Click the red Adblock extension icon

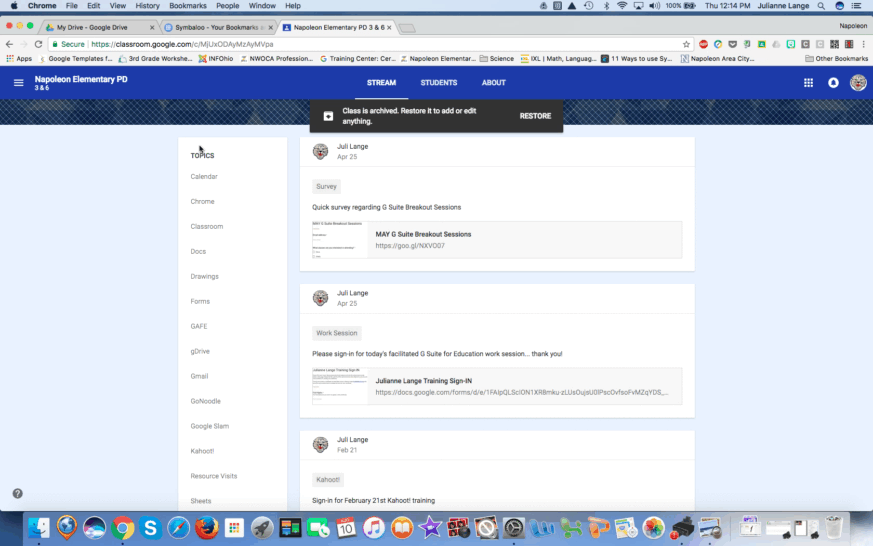(704, 44)
